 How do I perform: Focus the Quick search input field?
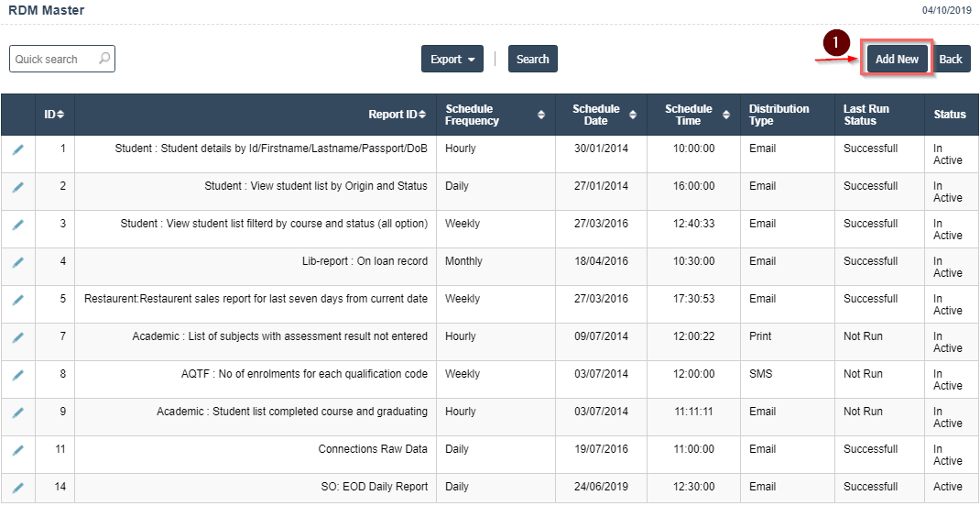tap(53, 59)
